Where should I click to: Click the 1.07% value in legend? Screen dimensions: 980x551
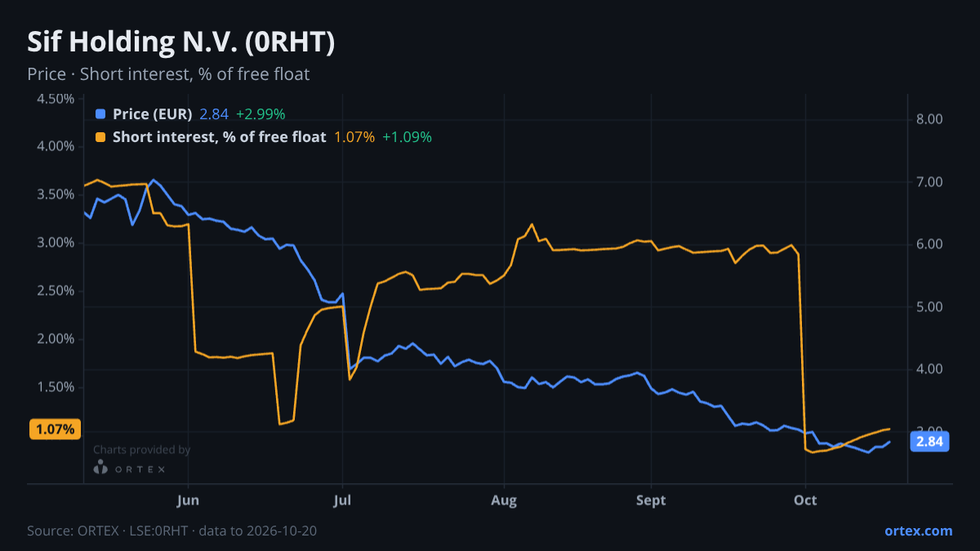coord(354,137)
